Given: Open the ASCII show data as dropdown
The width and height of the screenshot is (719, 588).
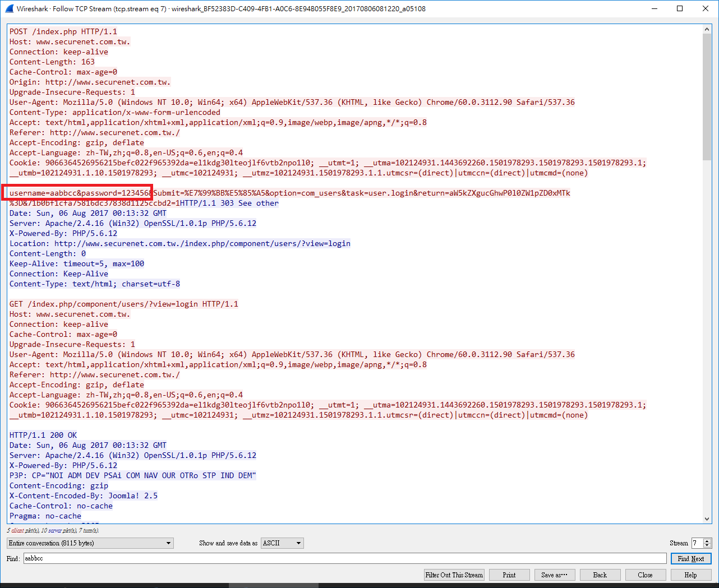Looking at the screenshot, I should click(x=282, y=543).
